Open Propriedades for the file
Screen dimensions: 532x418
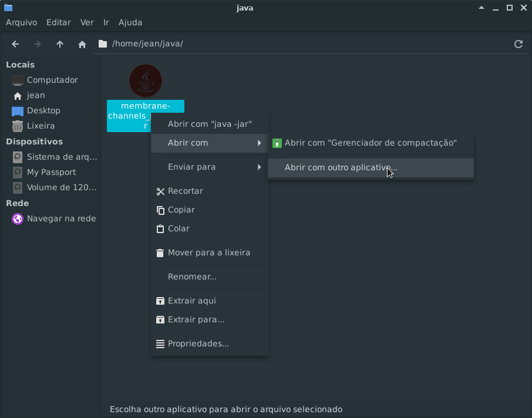pos(198,343)
